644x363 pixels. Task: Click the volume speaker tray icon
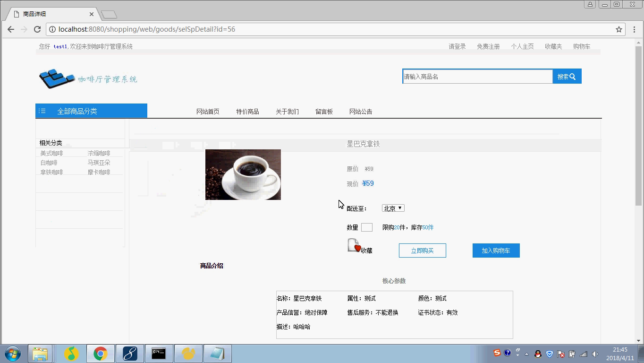click(x=595, y=354)
